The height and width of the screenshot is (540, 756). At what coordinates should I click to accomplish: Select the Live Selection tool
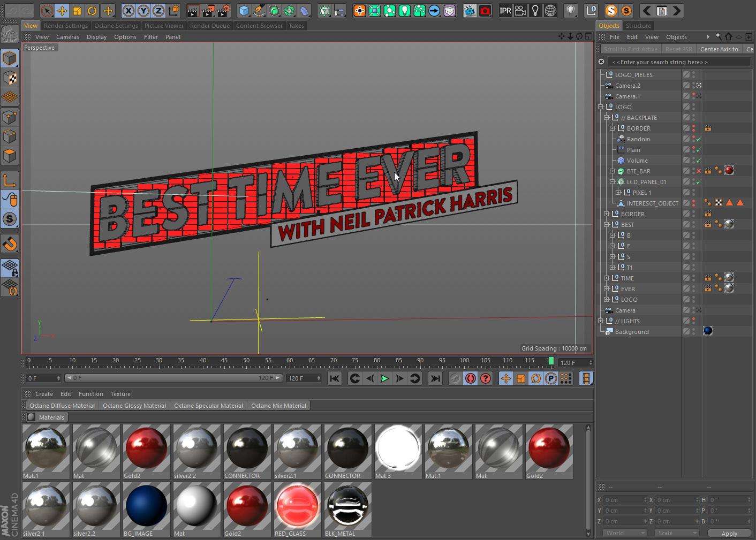click(x=47, y=11)
